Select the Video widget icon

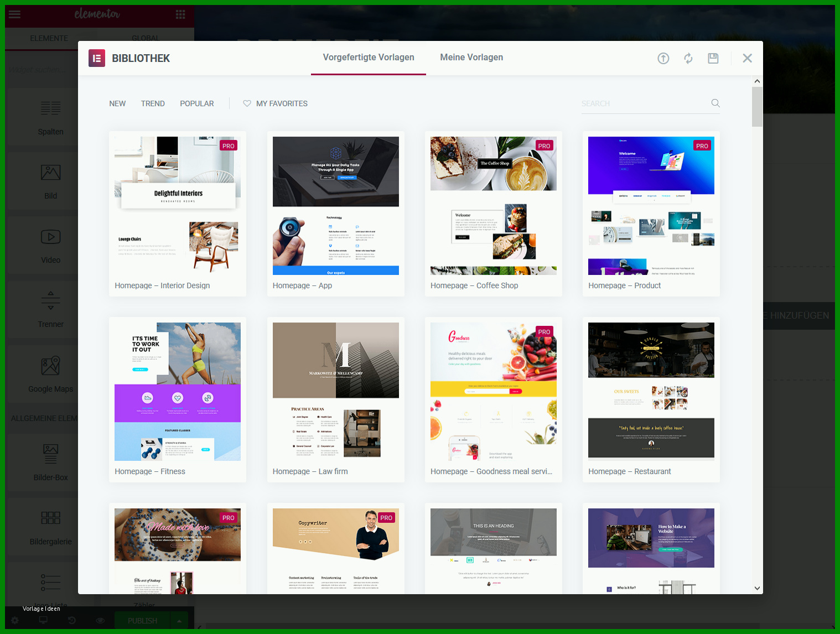[x=50, y=237]
